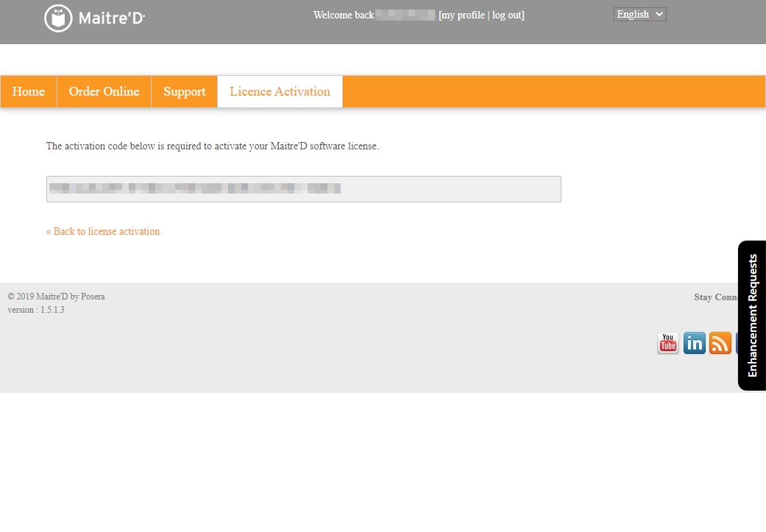Screen dimensions: 766x532
Task: Click the log out link
Action: click(x=507, y=15)
